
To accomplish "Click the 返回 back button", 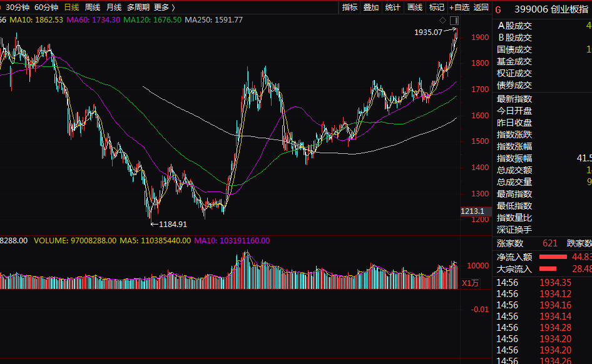I will pos(481,7).
